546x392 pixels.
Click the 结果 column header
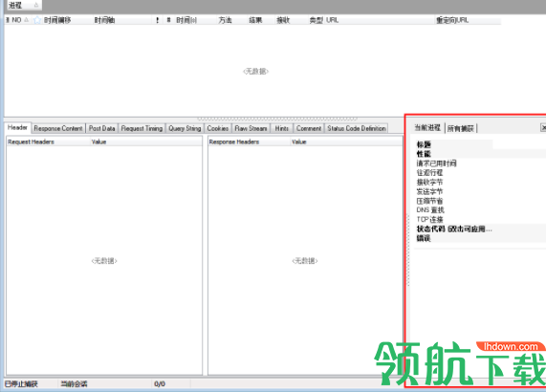255,20
